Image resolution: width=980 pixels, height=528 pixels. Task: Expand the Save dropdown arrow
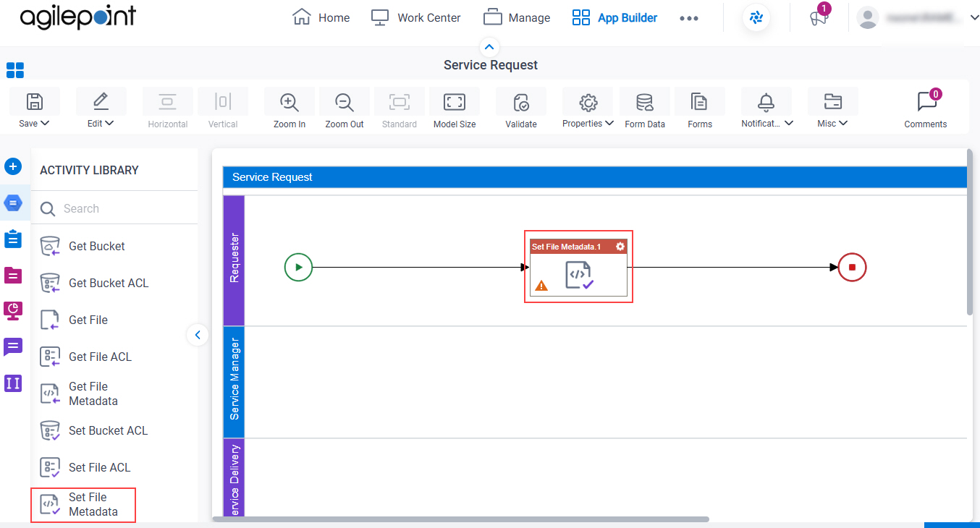coord(45,123)
